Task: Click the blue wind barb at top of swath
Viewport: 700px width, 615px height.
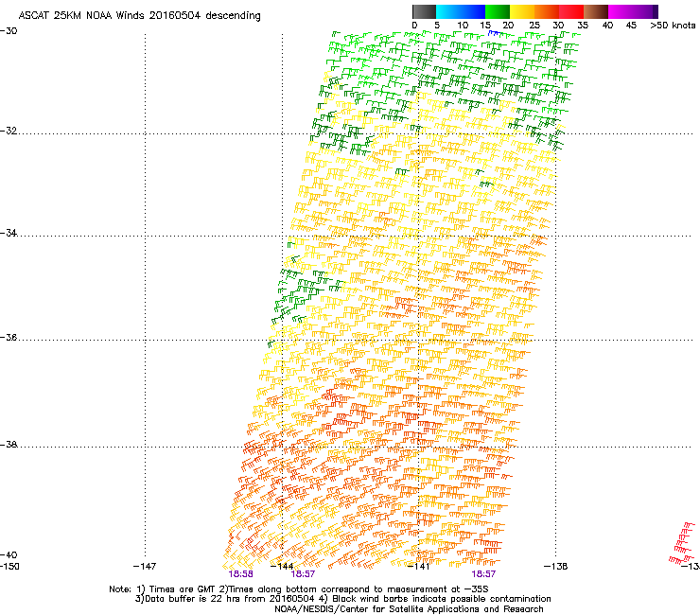Action: (493, 33)
